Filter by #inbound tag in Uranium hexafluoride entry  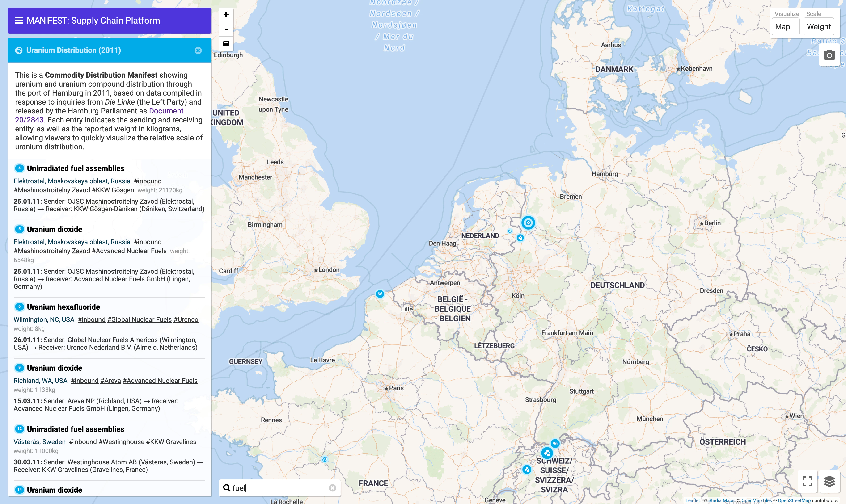(x=92, y=319)
